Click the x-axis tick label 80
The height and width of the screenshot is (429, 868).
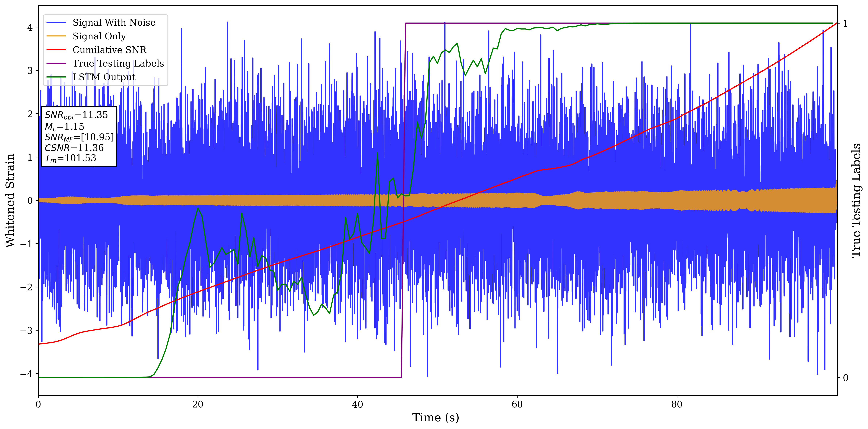pos(677,404)
